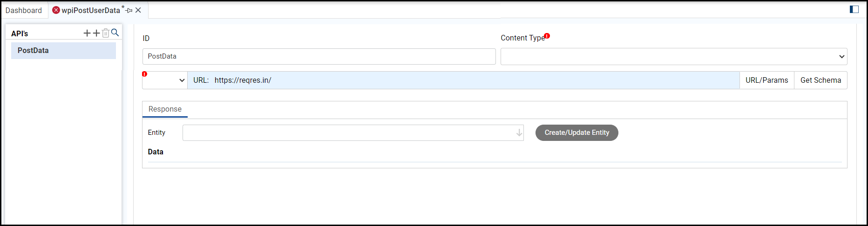Select the Response tab
Screen dimensions: 868x226
pos(165,109)
